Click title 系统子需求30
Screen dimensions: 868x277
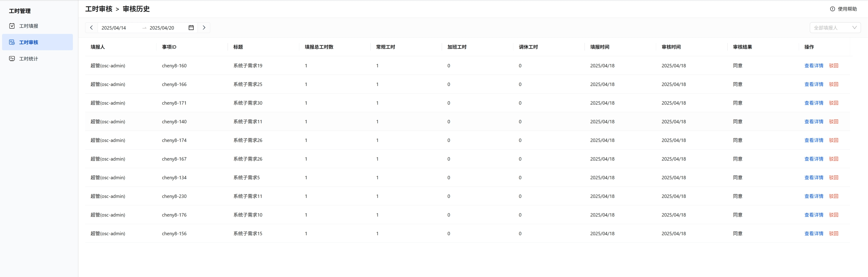[x=248, y=103]
